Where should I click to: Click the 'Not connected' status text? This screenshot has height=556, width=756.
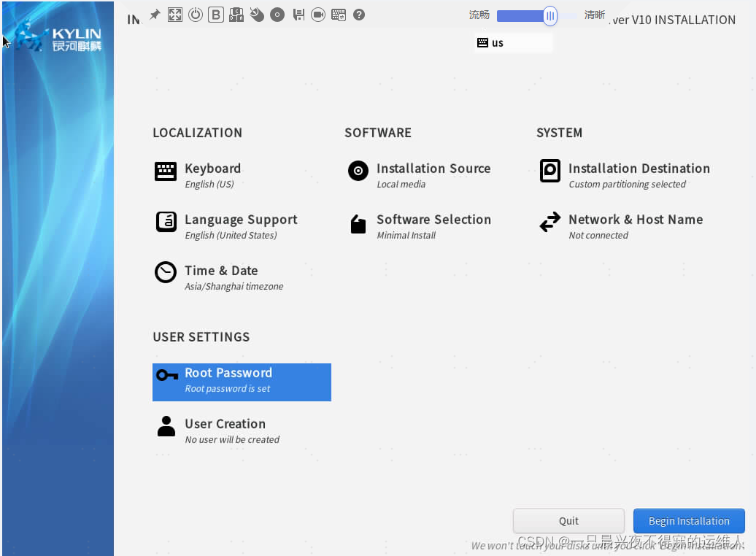click(x=598, y=236)
